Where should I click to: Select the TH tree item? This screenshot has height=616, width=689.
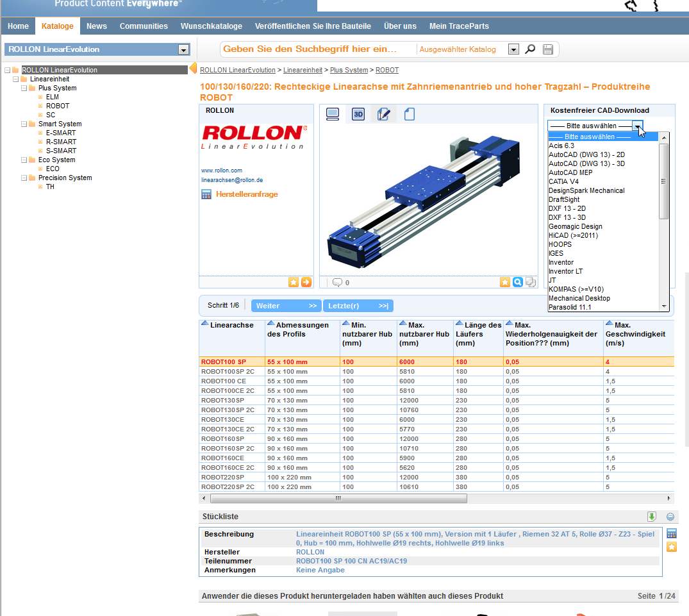pos(50,187)
